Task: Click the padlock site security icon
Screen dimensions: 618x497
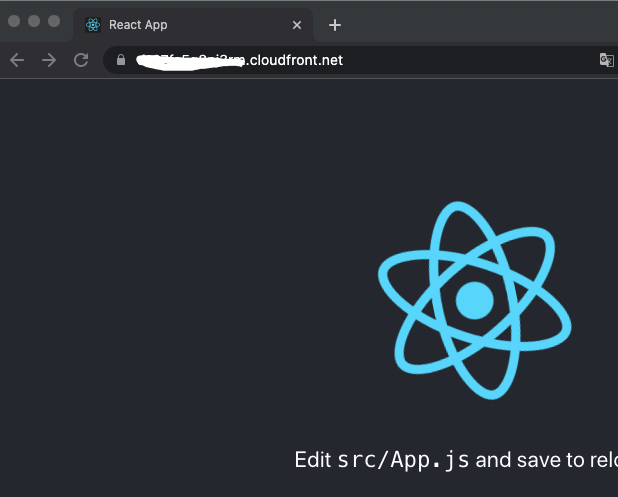Action: point(121,60)
